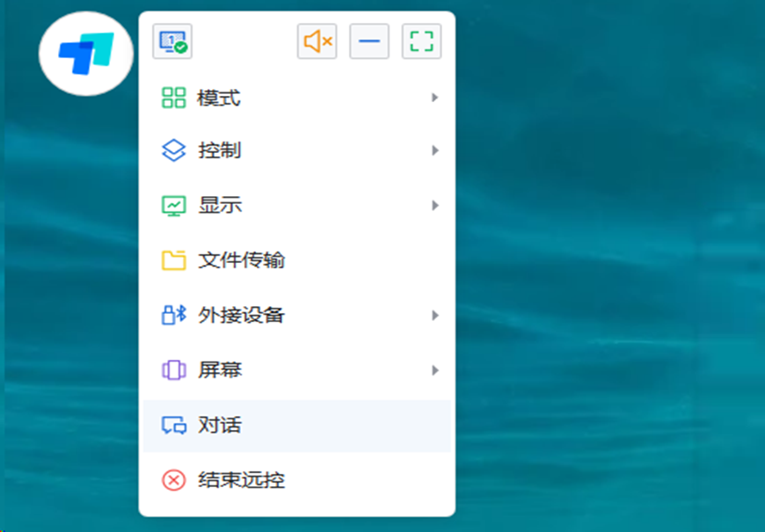
Task: Click the red X icon beside 结束远控
Action: [174, 480]
